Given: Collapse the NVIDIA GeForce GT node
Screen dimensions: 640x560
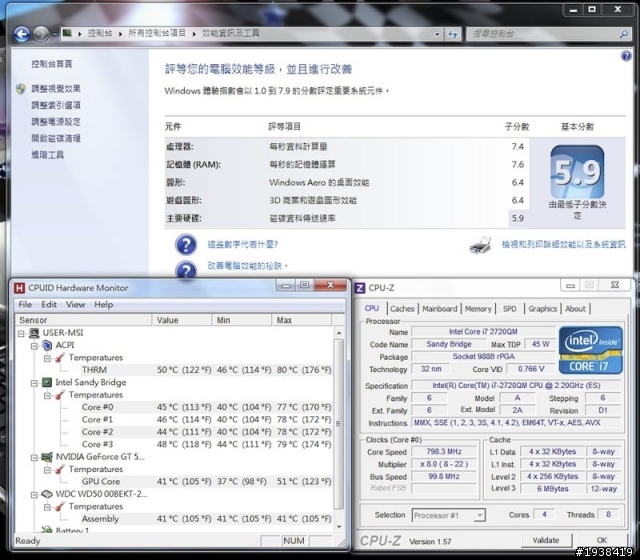Looking at the screenshot, I should (x=34, y=458).
